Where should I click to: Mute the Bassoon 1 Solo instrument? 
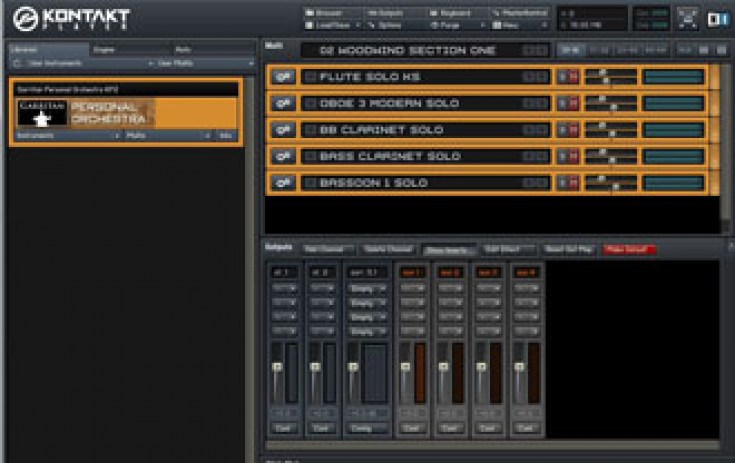tap(573, 183)
